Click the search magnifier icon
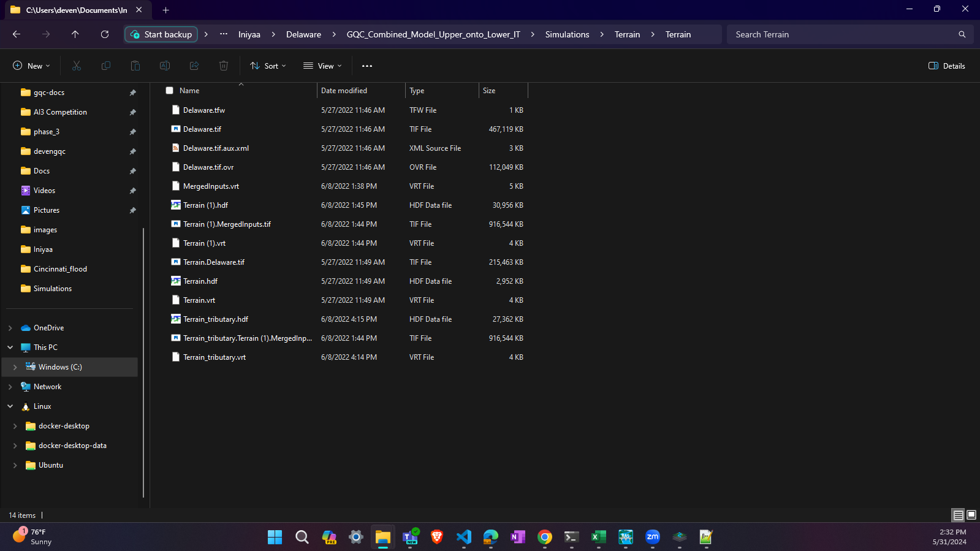 tap(962, 34)
